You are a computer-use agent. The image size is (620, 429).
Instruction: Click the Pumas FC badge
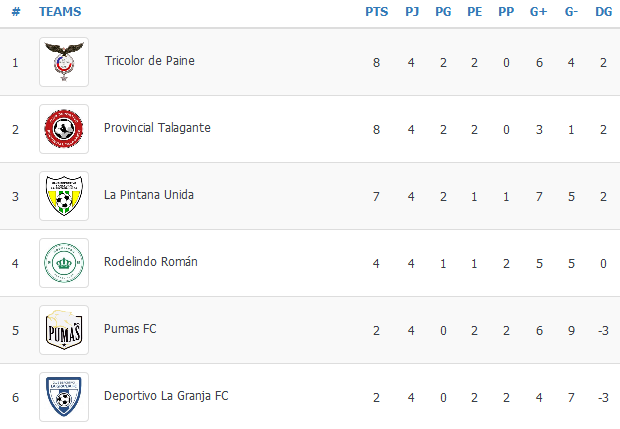coord(64,330)
